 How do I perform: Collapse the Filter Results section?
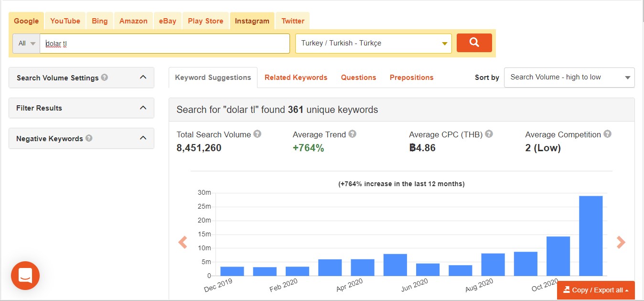(143, 108)
